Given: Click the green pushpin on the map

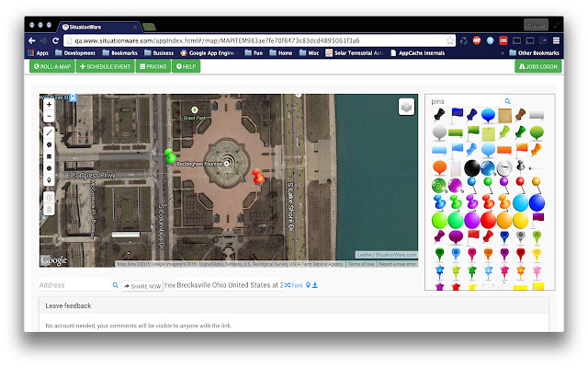Looking at the screenshot, I should (170, 155).
